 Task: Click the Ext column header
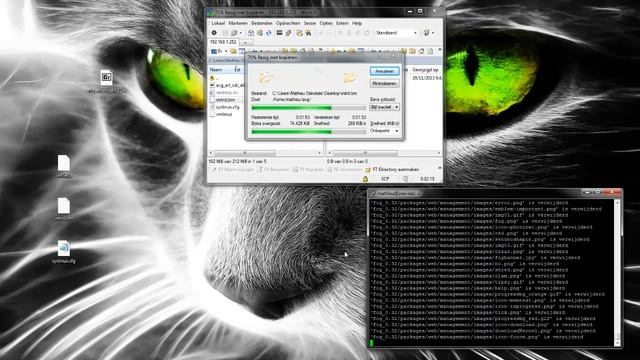click(x=239, y=70)
